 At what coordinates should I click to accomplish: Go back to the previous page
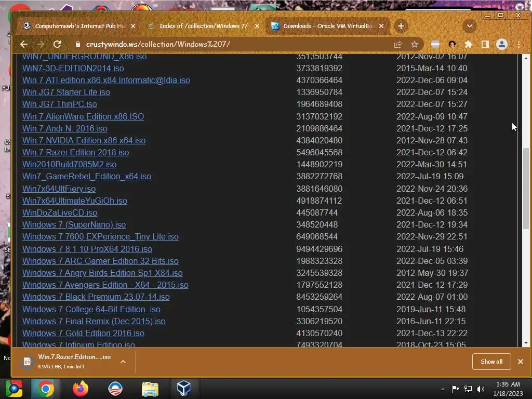(x=24, y=44)
